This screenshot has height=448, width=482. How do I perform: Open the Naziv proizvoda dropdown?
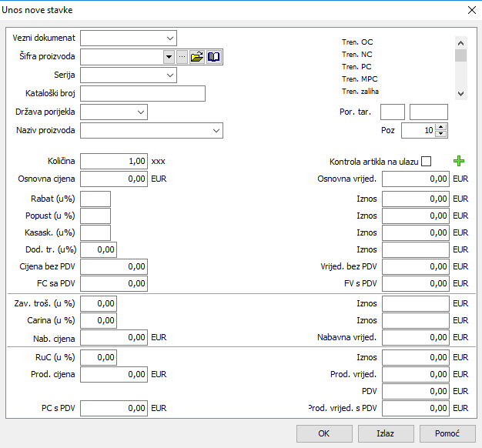(x=216, y=131)
